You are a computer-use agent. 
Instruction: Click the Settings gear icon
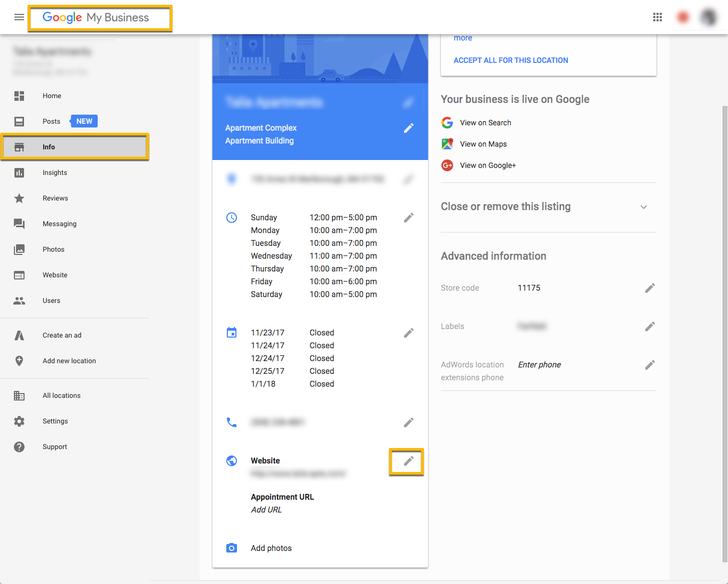tap(19, 421)
